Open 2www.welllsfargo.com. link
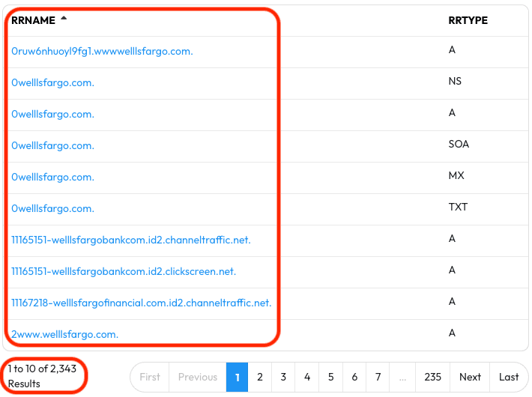The image size is (532, 397). pos(64,335)
